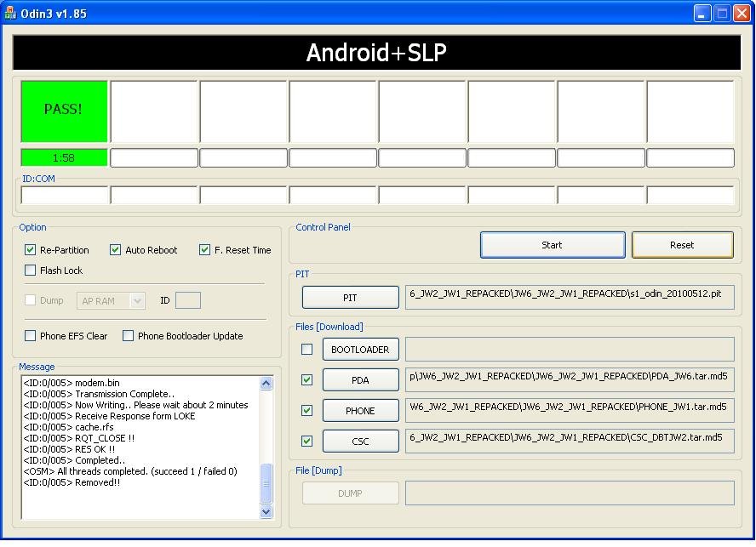This screenshot has height=547, width=756.
Task: Click the Message log scrollbar thumb
Action: point(266,483)
